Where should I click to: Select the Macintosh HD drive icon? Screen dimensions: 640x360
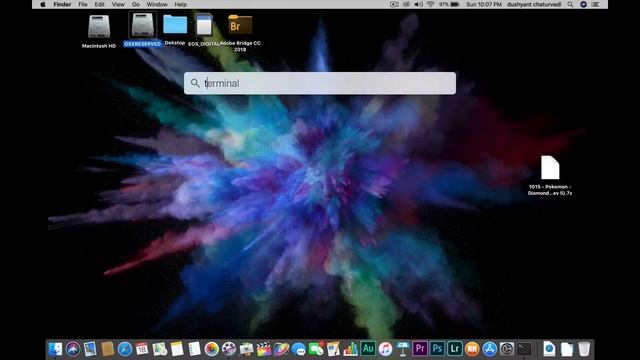[x=99, y=27]
